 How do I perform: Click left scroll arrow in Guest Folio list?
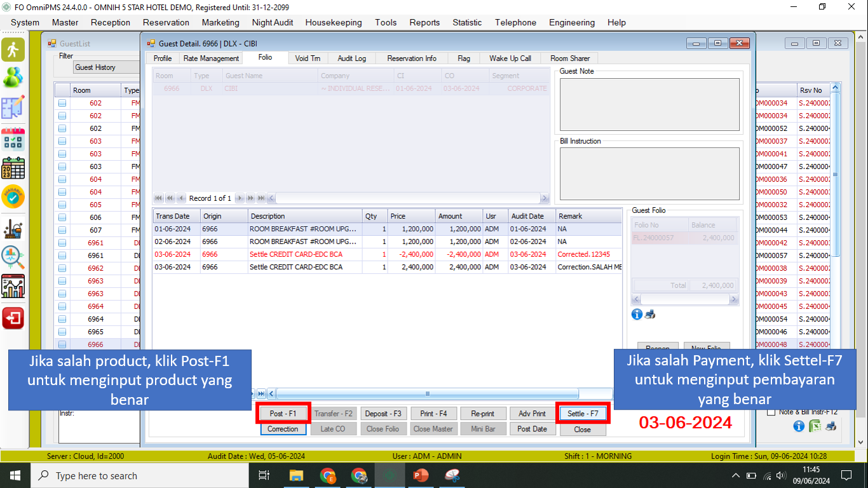point(635,299)
